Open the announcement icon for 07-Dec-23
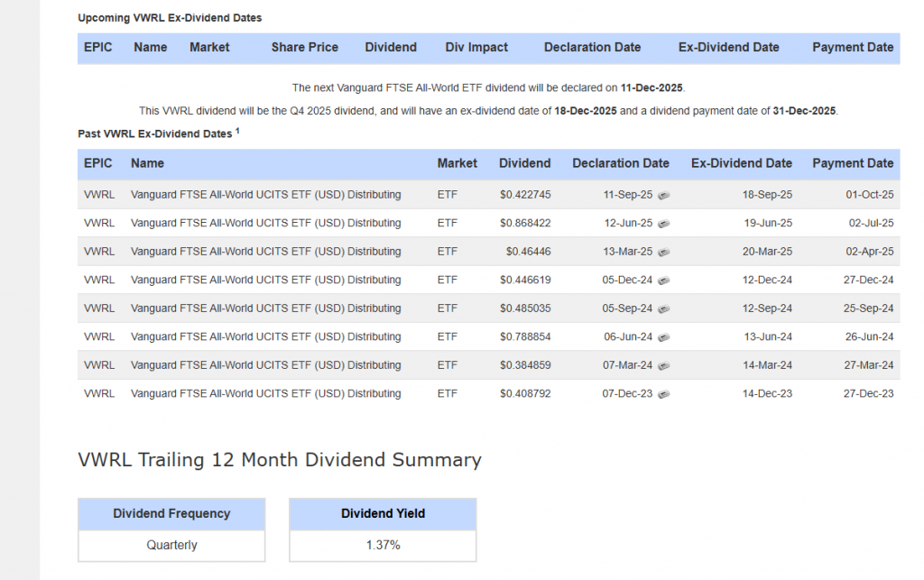Viewport: 924px width, 580px height. click(x=663, y=394)
